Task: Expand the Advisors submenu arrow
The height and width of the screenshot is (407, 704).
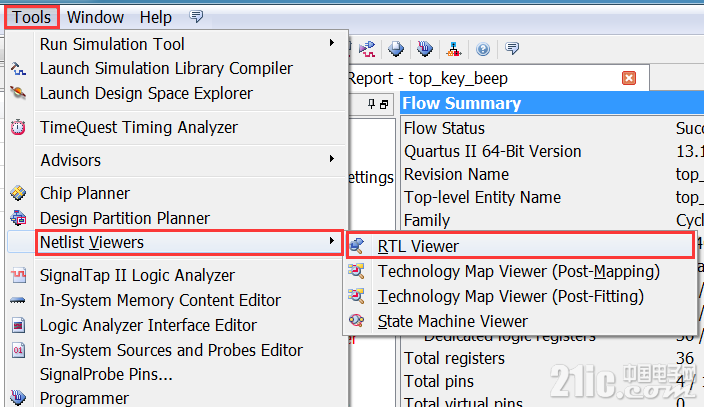Action: point(332,159)
